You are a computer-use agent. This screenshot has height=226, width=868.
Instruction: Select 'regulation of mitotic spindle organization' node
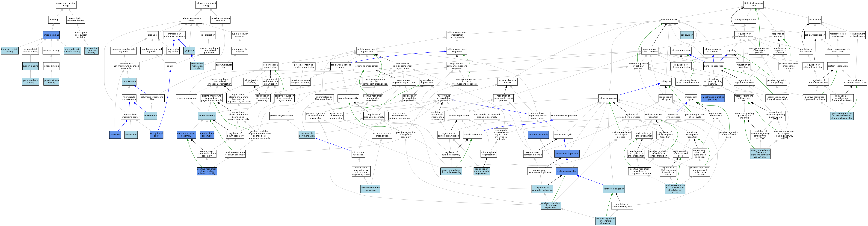pos(482,171)
